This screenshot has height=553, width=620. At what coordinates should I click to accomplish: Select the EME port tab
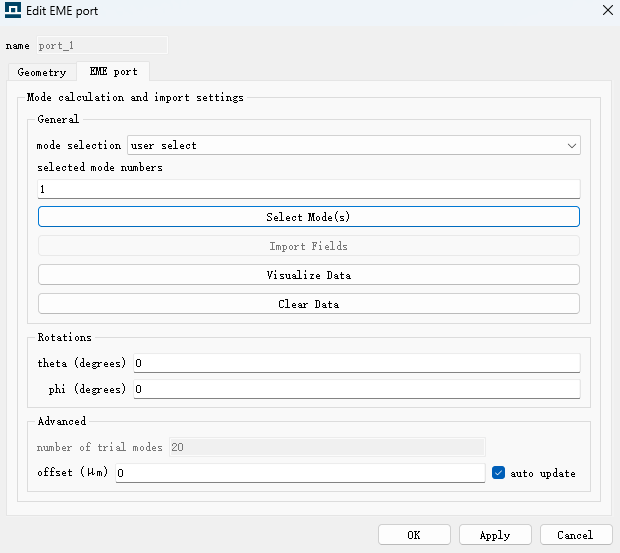(x=113, y=72)
